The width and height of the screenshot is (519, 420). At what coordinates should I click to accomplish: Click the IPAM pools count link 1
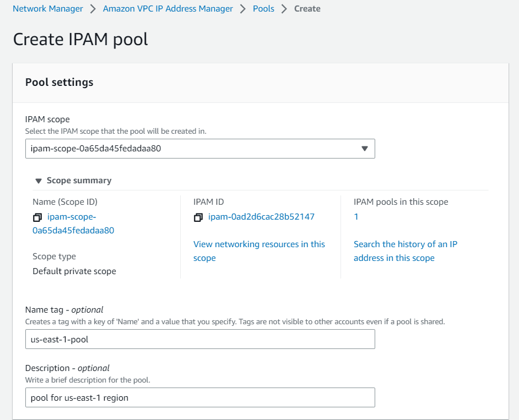(356, 217)
